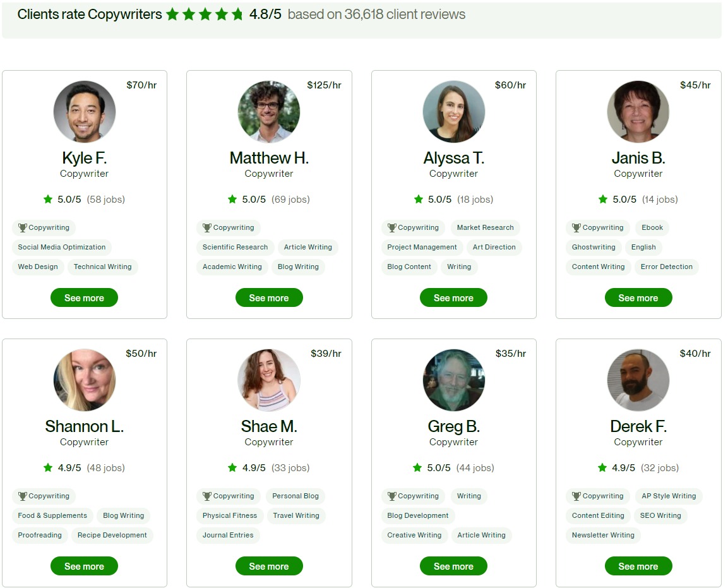728x588 pixels.
Task: Select the Art Direction tag
Action: click(494, 247)
